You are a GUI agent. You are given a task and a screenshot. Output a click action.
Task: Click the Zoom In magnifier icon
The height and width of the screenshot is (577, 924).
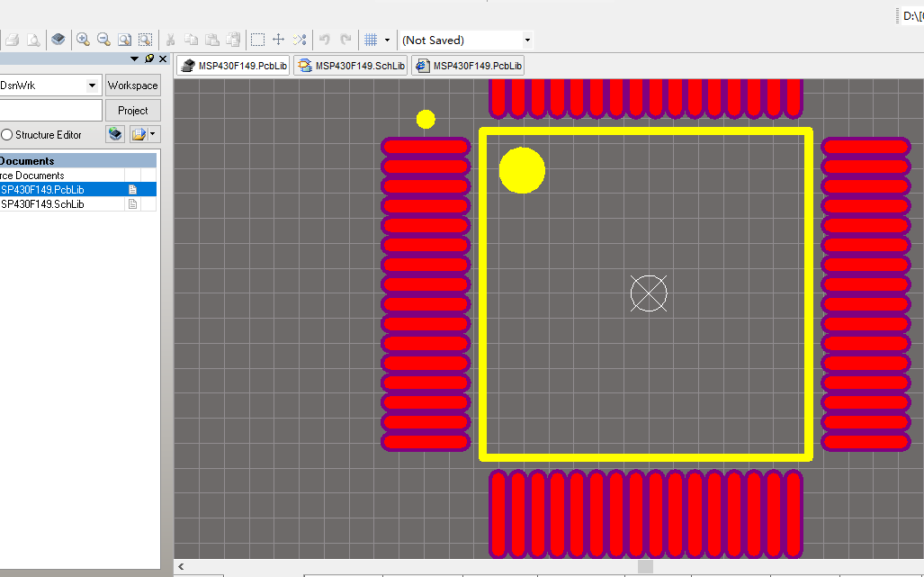click(x=83, y=40)
